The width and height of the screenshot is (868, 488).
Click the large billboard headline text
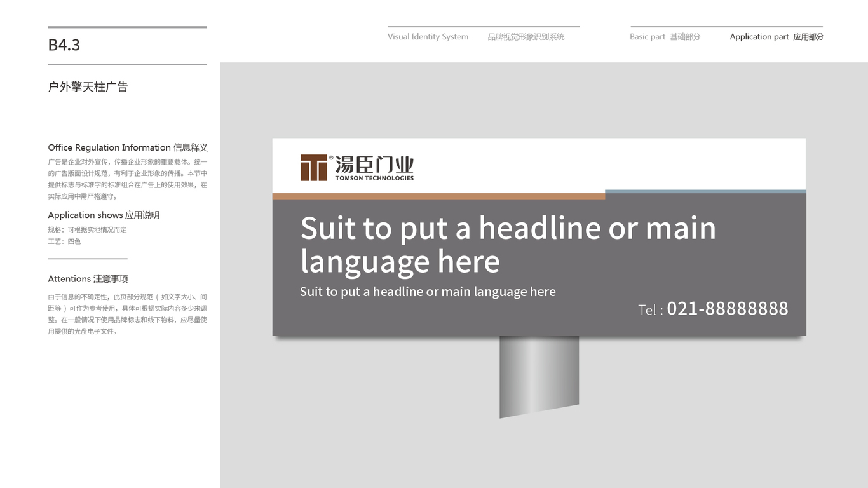508,245
